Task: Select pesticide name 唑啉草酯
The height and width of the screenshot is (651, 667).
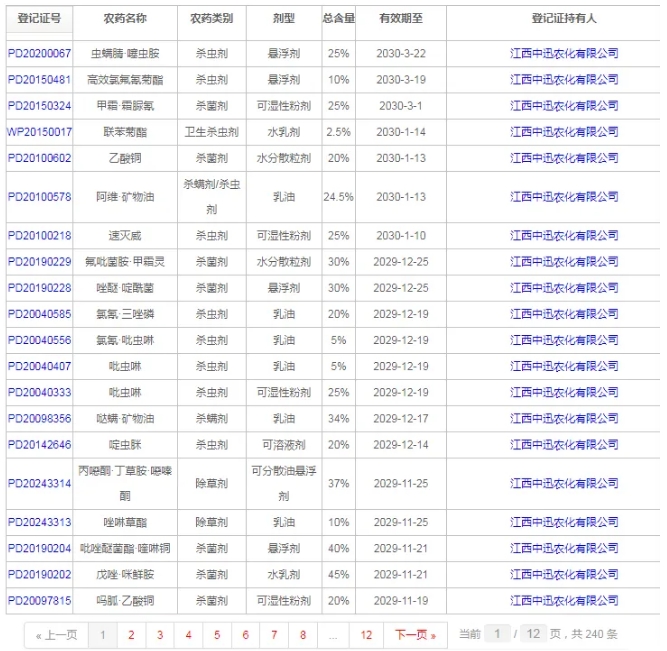Action: [125, 522]
